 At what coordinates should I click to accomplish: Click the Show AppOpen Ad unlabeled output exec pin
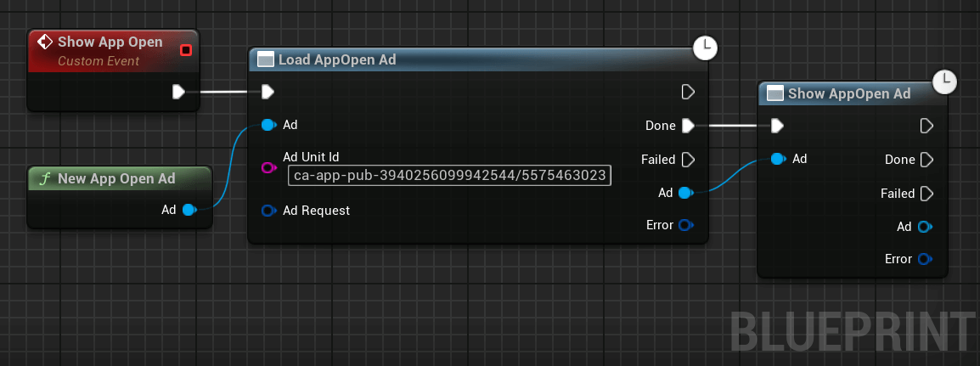926,127
